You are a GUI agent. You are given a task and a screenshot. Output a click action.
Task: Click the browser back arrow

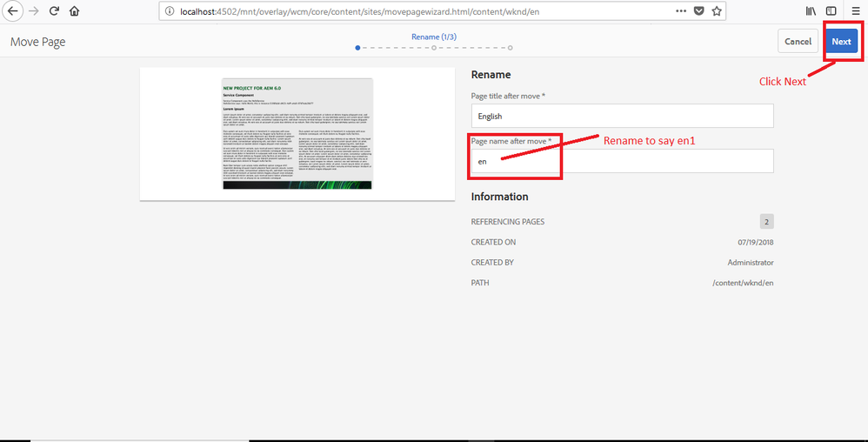13,11
